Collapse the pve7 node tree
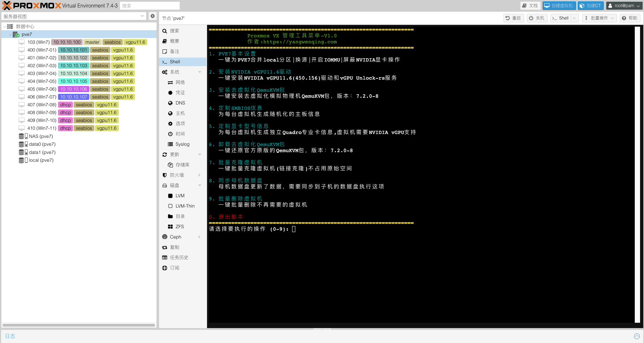This screenshot has width=644, height=343. 10,34
